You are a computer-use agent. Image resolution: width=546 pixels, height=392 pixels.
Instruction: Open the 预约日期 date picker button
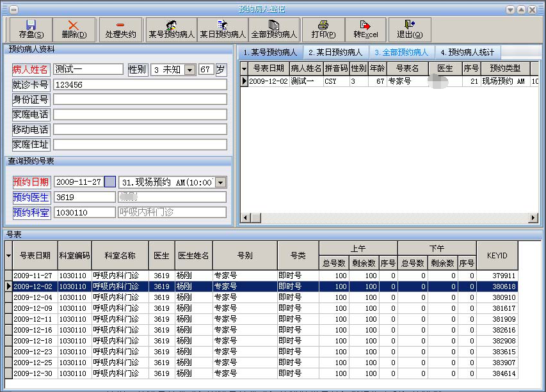(110, 182)
